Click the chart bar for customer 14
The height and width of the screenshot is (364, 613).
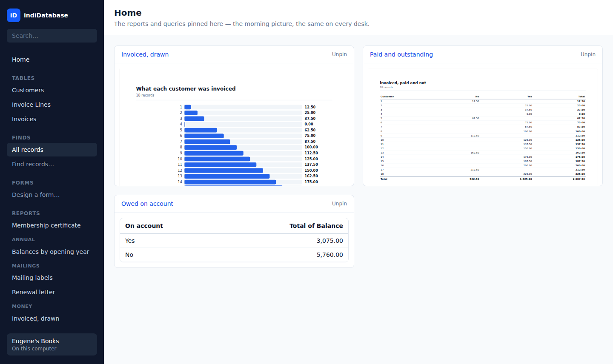coord(230,182)
